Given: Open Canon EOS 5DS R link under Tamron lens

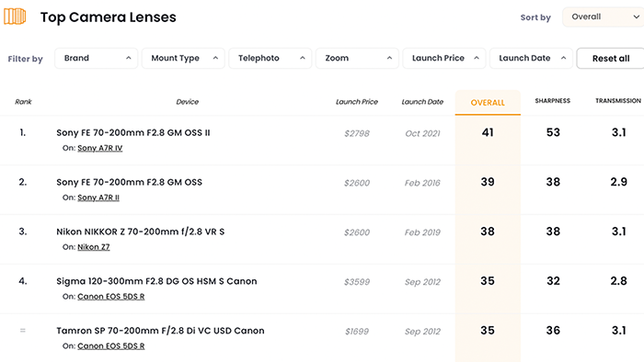Looking at the screenshot, I should pyautogui.click(x=111, y=346).
